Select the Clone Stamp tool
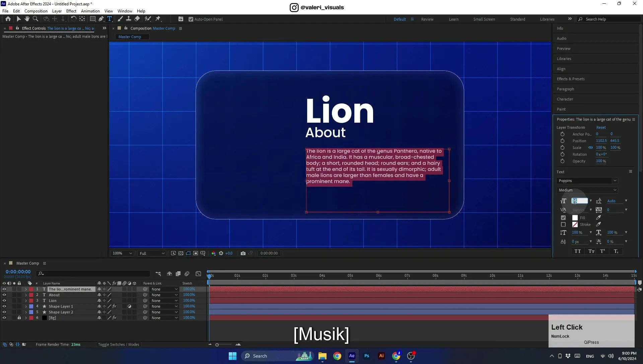 pyautogui.click(x=129, y=19)
